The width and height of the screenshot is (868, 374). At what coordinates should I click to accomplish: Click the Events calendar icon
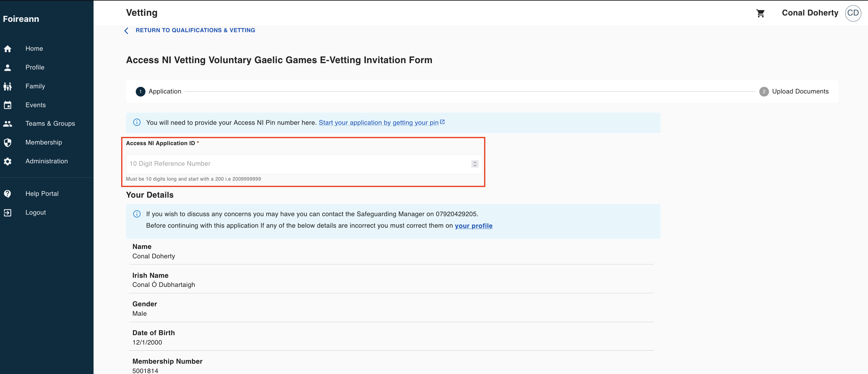(x=7, y=105)
